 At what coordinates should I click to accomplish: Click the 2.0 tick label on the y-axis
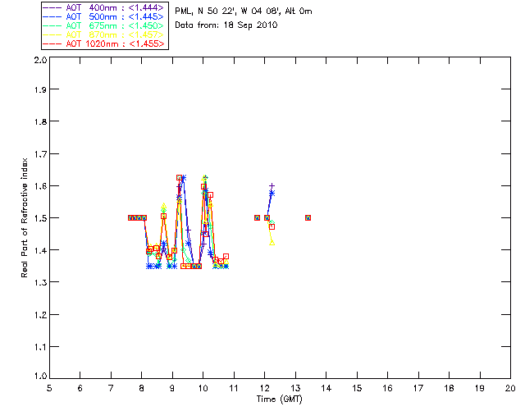click(39, 61)
